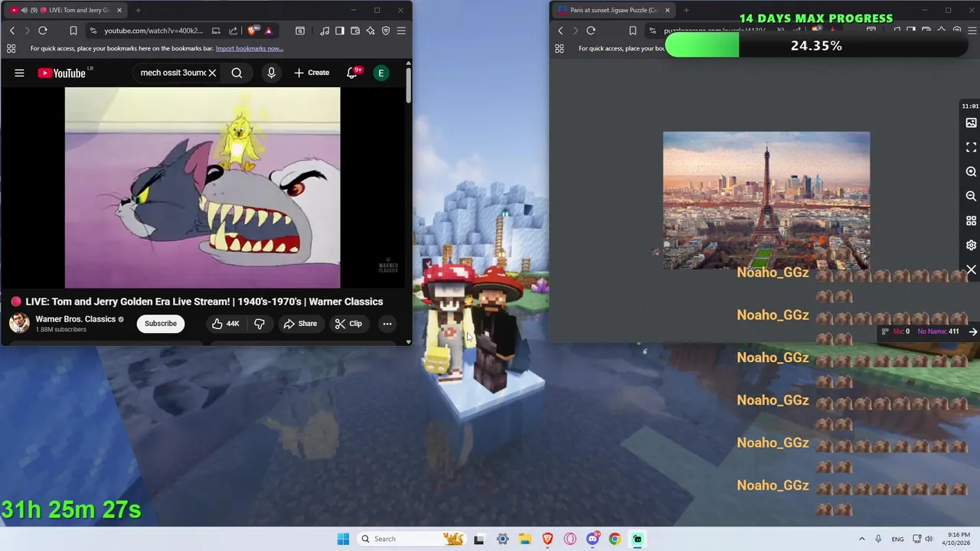Go back in the YouTube browser window

point(12,31)
